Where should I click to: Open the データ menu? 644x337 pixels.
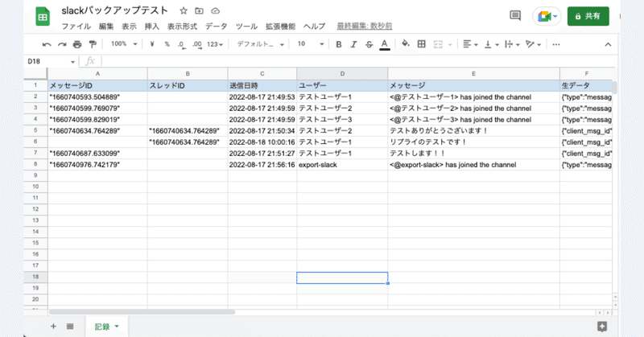pyautogui.click(x=216, y=27)
